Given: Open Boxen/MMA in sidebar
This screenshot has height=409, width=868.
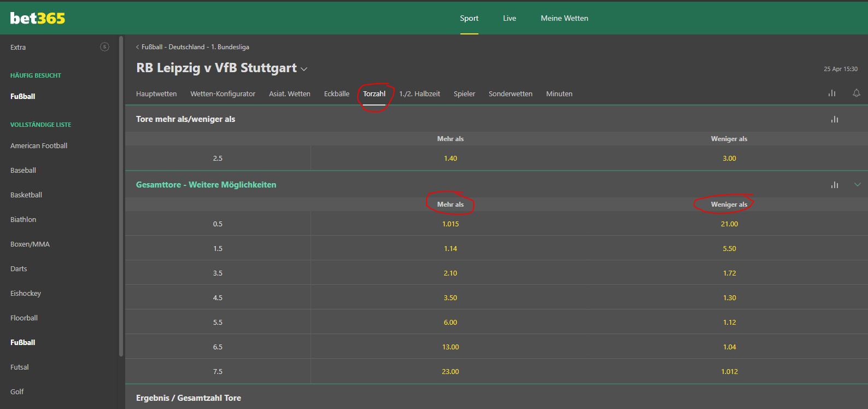Looking at the screenshot, I should click(30, 244).
